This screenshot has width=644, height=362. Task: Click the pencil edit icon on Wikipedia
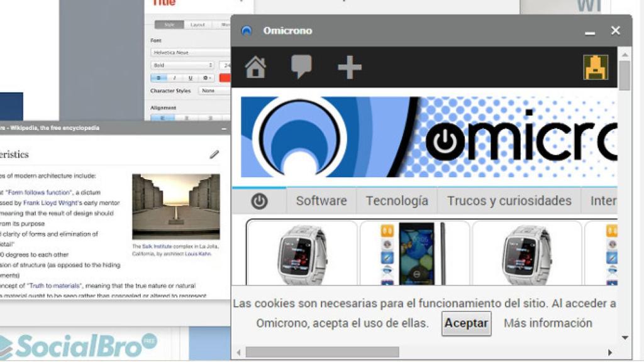coord(214,154)
